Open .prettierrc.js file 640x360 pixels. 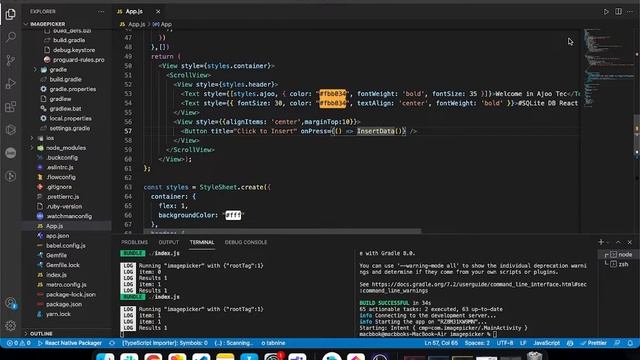click(x=62, y=197)
